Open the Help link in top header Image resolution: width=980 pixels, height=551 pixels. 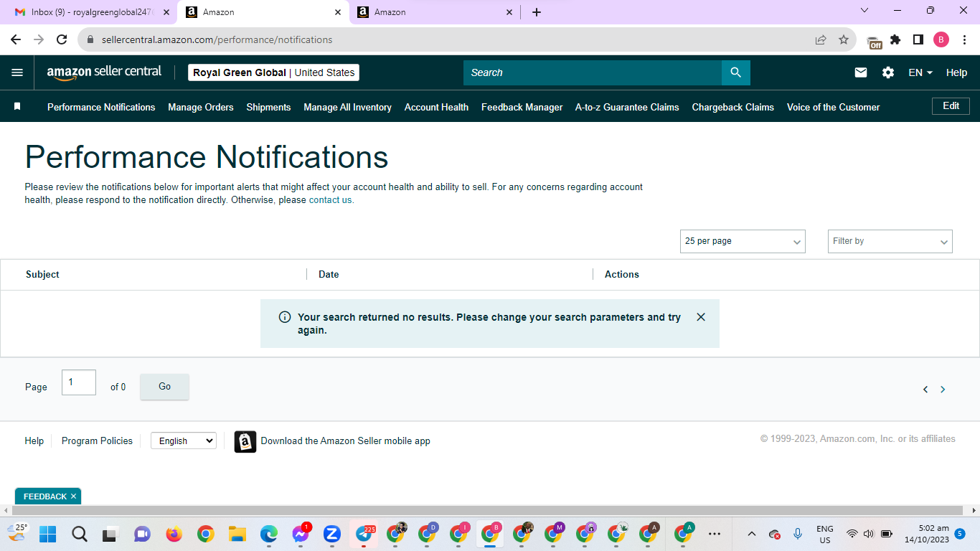[x=956, y=72]
